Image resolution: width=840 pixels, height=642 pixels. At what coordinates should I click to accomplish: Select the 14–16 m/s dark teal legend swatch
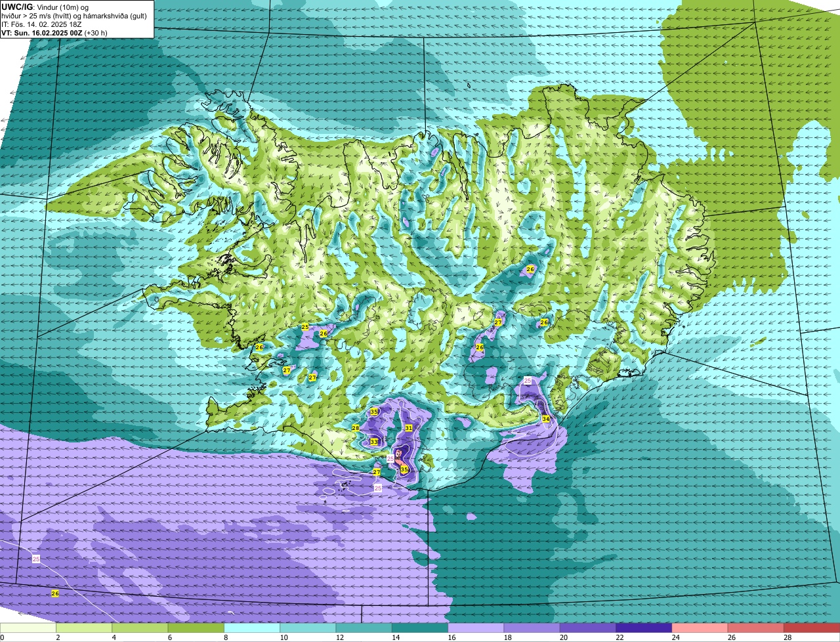(420, 628)
